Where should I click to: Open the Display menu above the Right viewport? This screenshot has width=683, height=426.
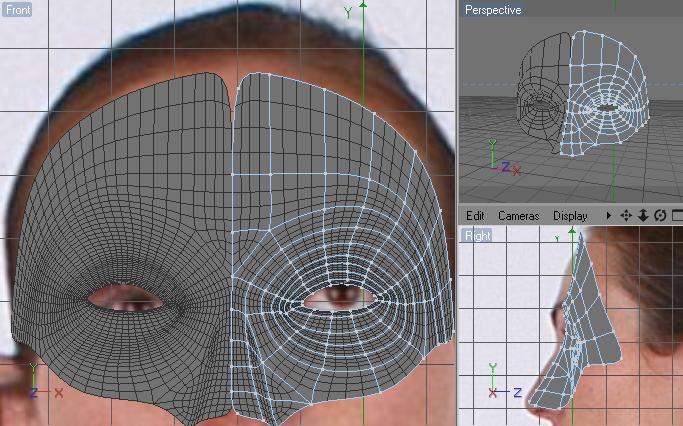570,216
